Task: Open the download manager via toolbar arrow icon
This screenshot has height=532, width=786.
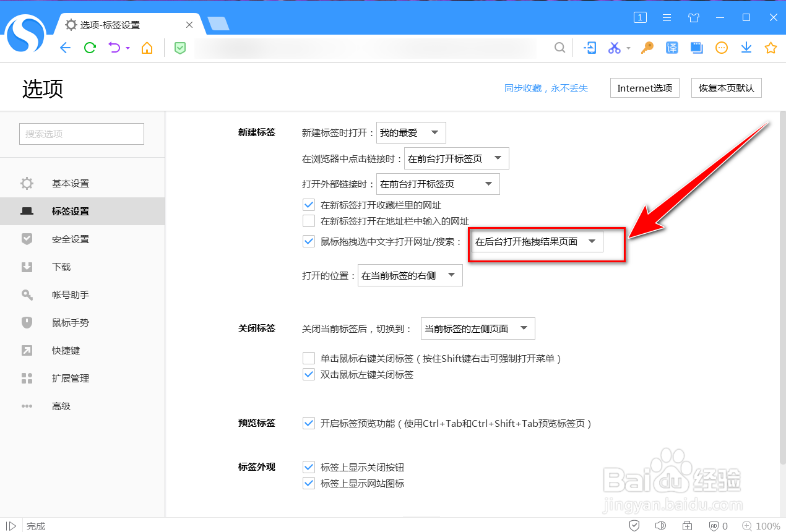Action: point(746,48)
